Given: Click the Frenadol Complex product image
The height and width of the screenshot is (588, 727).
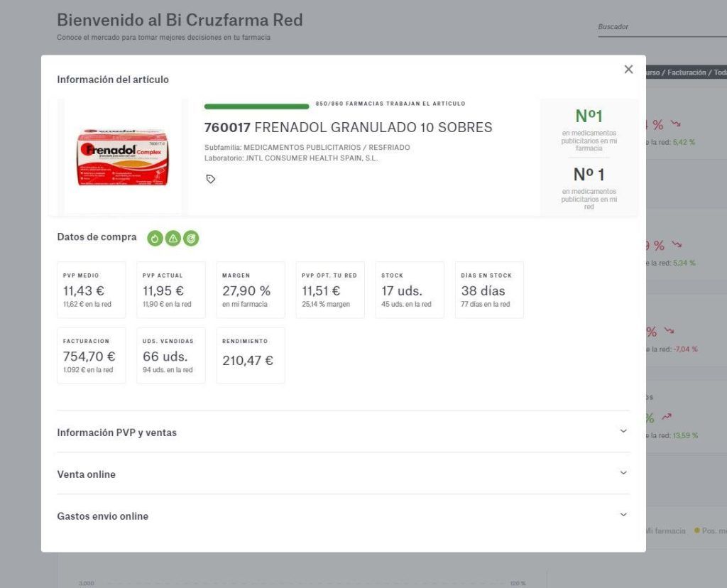Looking at the screenshot, I should [123, 157].
